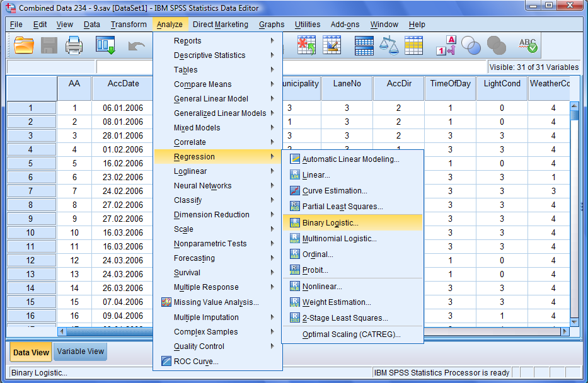Click the Weight Cases scale icon
Viewport: 588px width, 383px height.
tap(389, 46)
